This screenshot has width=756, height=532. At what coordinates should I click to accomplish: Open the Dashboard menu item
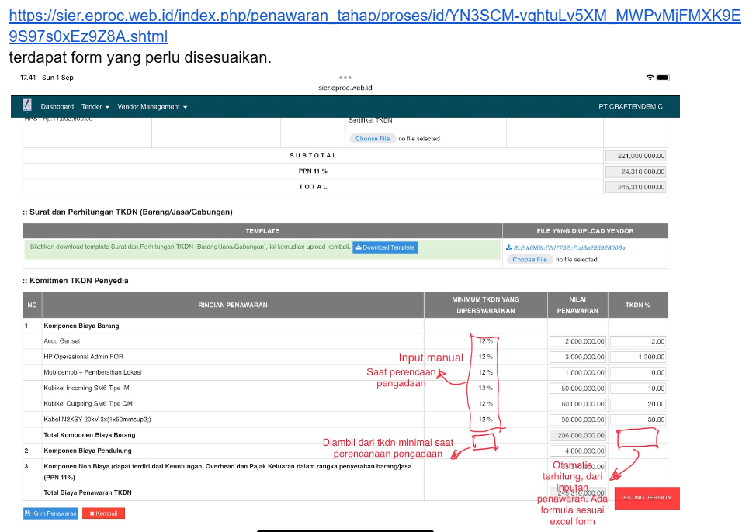[x=57, y=107]
